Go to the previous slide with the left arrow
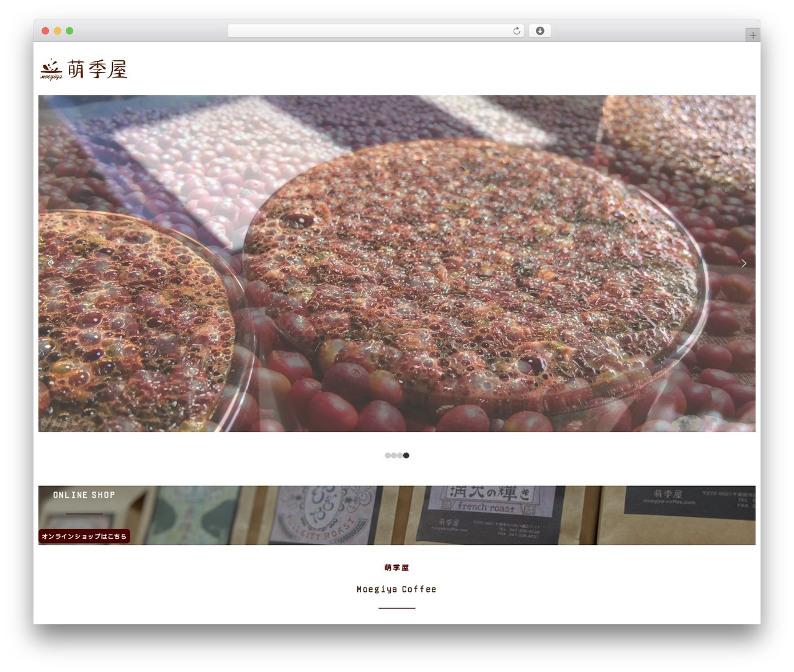The height and width of the screenshot is (672, 794). [50, 263]
